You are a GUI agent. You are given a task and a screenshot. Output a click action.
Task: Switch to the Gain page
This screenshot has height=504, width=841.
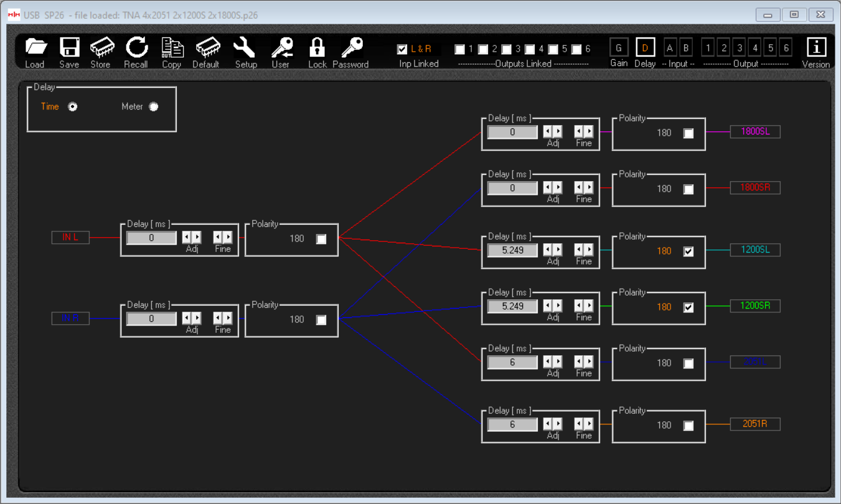click(x=618, y=48)
